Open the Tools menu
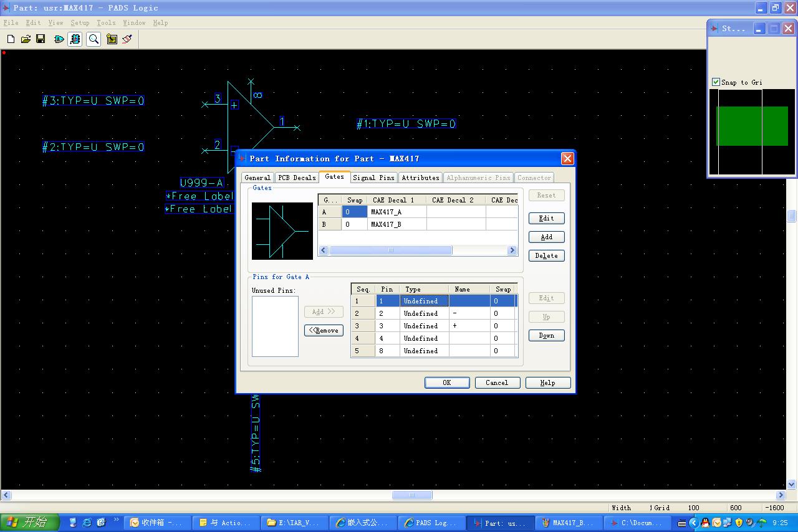Viewport: 798px width, 532px height. point(106,22)
